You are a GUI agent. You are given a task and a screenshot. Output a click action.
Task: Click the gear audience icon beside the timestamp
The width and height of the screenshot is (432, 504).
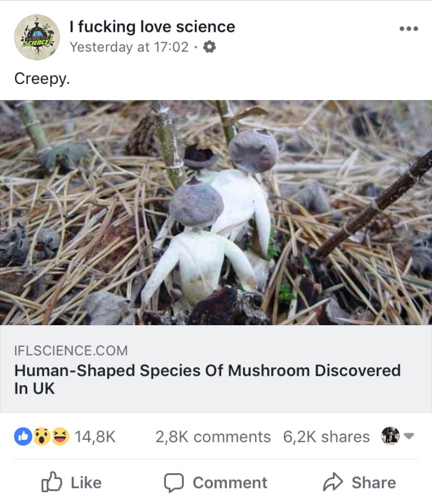pyautogui.click(x=209, y=47)
